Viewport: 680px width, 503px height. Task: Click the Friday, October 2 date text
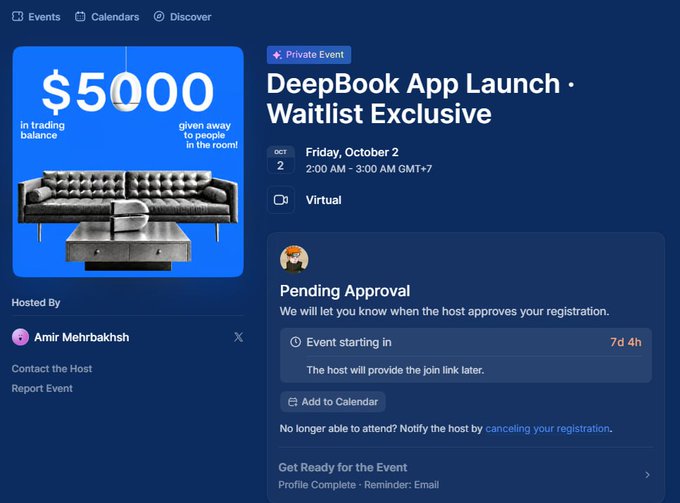point(352,152)
